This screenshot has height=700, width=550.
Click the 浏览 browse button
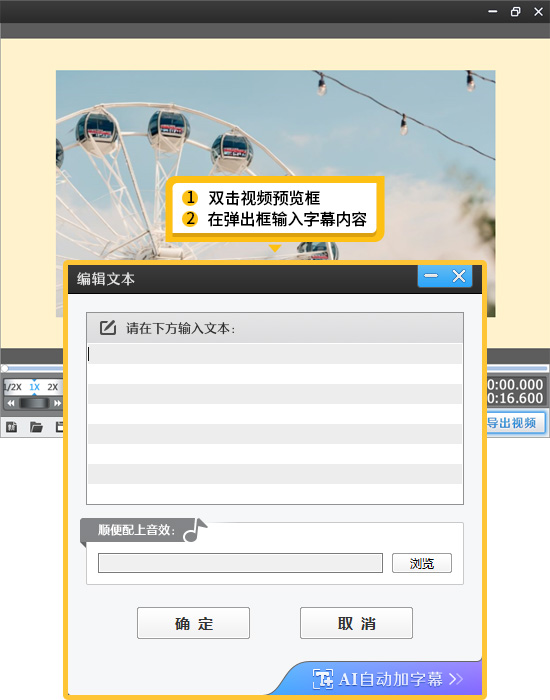click(x=422, y=563)
